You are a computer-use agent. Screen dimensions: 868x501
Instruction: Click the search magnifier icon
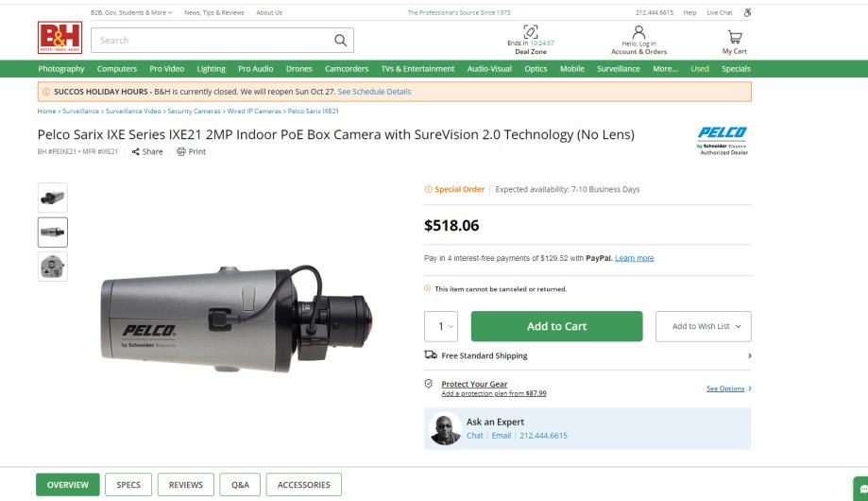(340, 40)
